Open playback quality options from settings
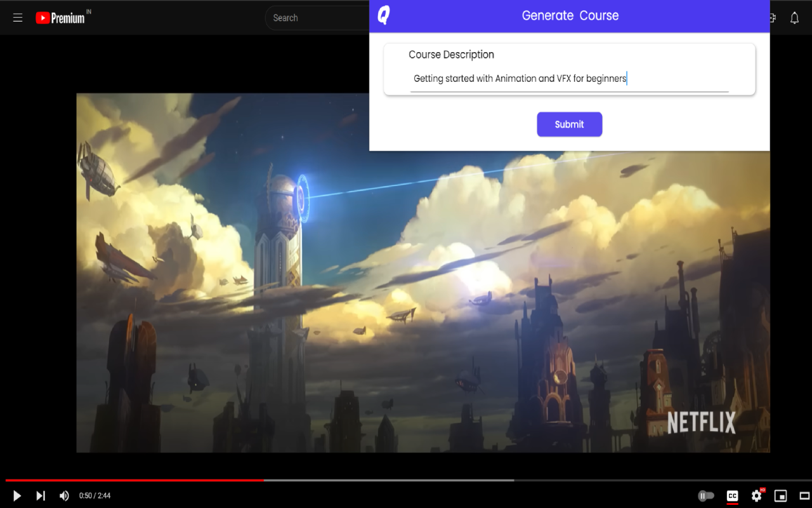812x508 pixels. [x=756, y=496]
